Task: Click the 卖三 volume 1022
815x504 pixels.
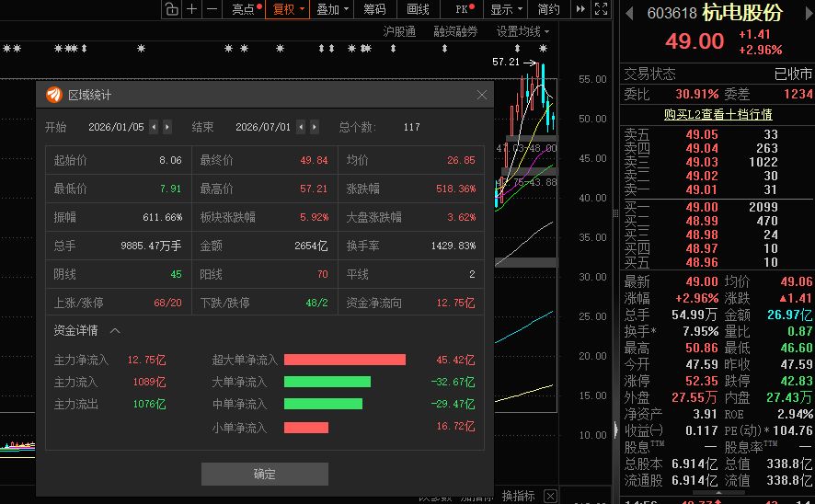Action: [763, 162]
